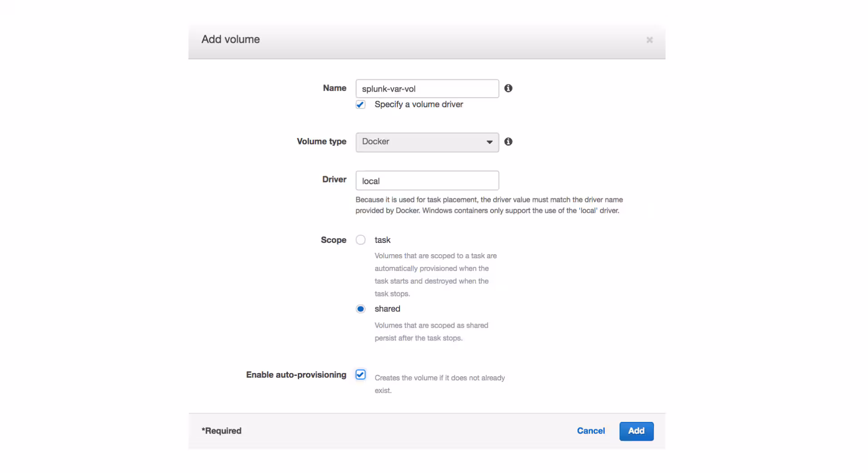This screenshot has height=473, width=868.
Task: Select the shared scope radio button
Action: pyautogui.click(x=360, y=309)
